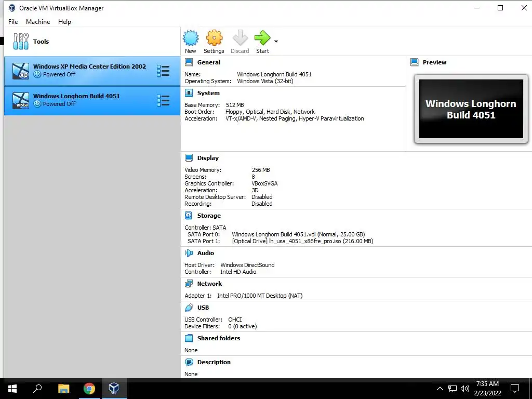Open the menu button for Windows XP VM
532x399 pixels.
pos(163,71)
